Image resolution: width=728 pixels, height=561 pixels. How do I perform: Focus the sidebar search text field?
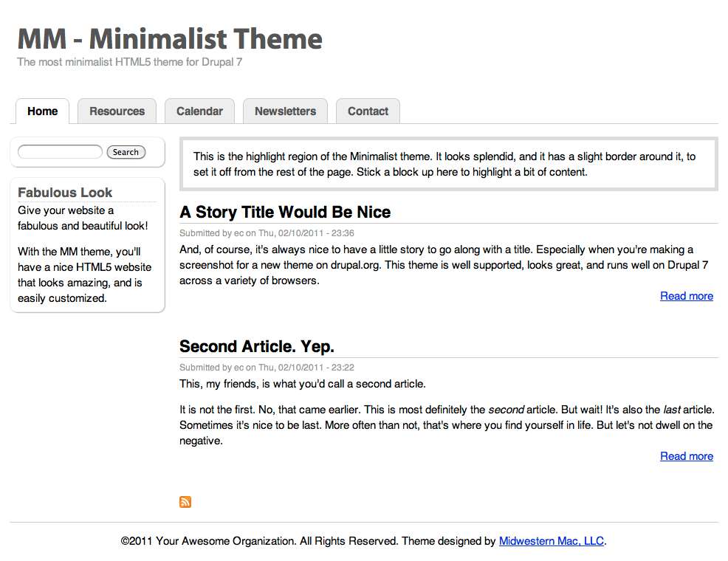60,152
